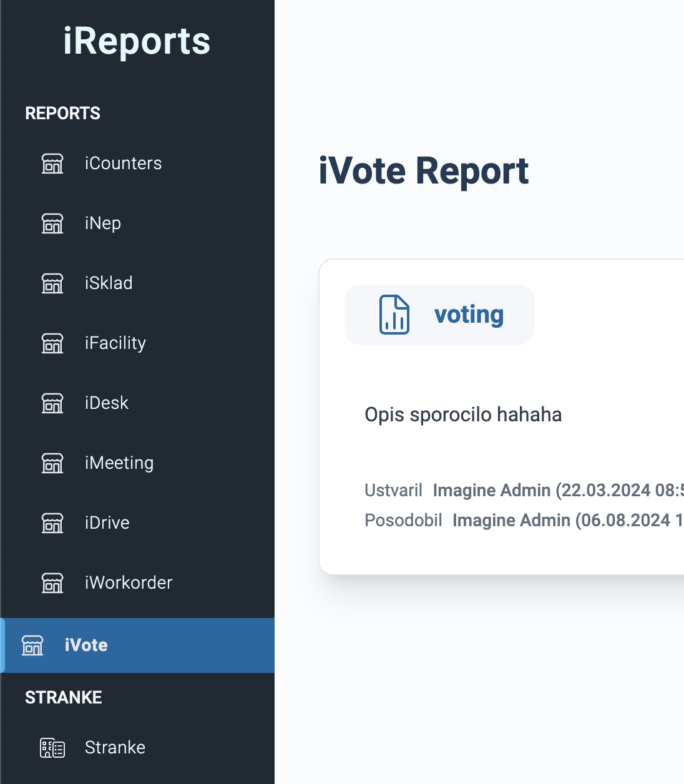This screenshot has width=684, height=784.
Task: Select the iMeeting icon in sidebar
Action: [x=52, y=463]
